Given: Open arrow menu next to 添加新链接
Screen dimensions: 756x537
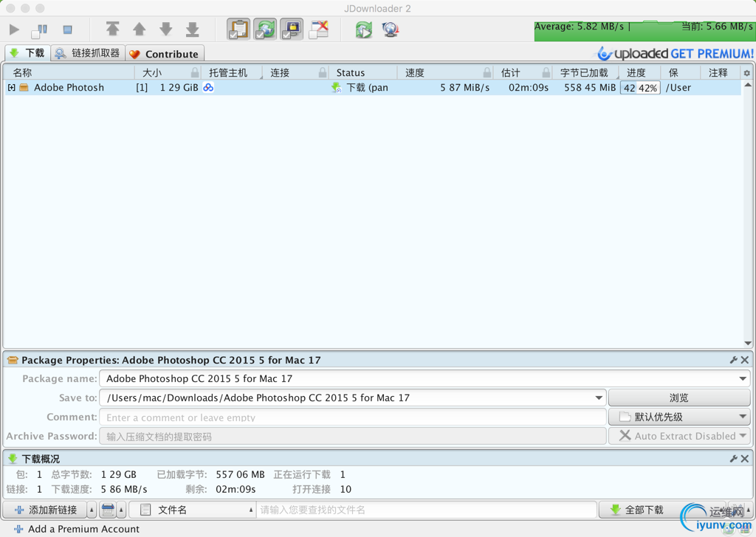Looking at the screenshot, I should (x=92, y=510).
